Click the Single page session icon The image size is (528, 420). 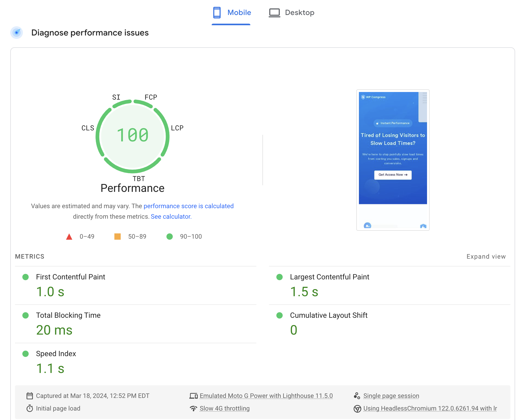[357, 396]
